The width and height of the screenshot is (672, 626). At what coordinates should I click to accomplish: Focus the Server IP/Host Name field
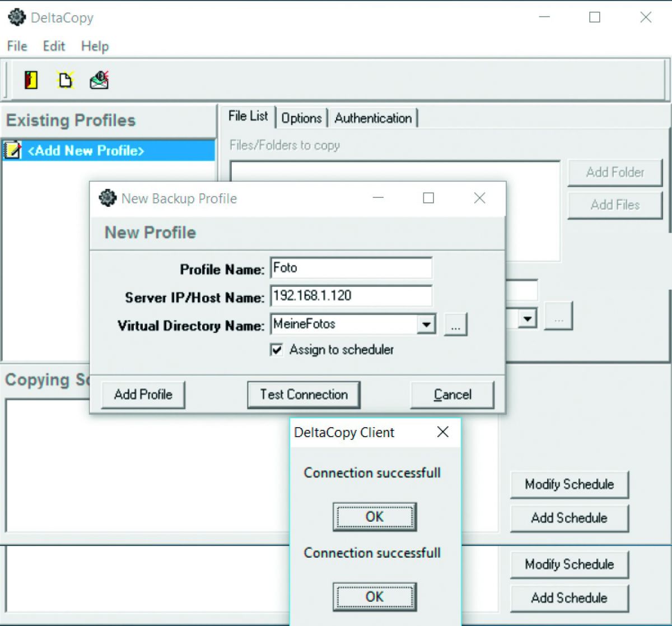coord(351,296)
